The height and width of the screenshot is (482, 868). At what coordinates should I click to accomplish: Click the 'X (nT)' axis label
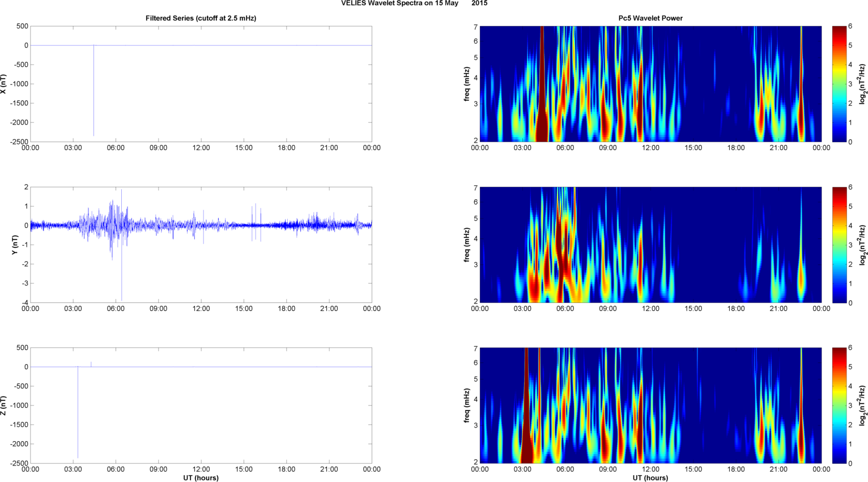3,84
